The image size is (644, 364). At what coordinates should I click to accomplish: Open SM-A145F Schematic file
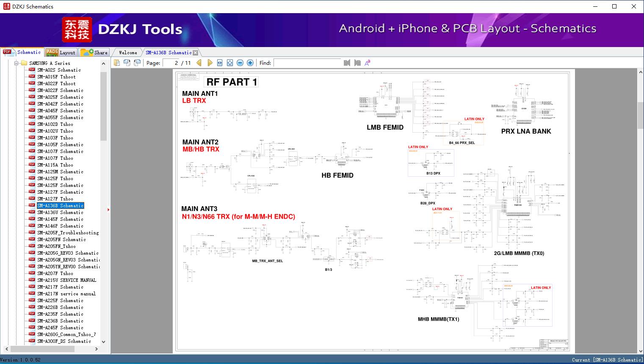(x=60, y=219)
